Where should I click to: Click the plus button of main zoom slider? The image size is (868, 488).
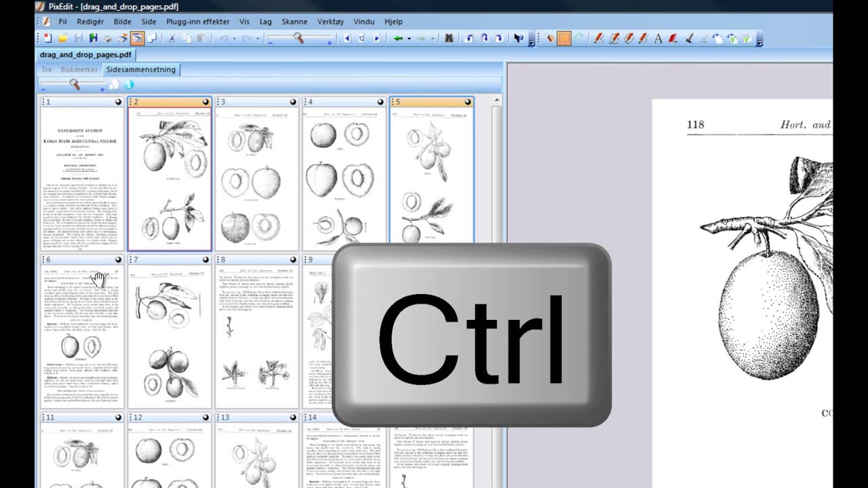[x=330, y=43]
